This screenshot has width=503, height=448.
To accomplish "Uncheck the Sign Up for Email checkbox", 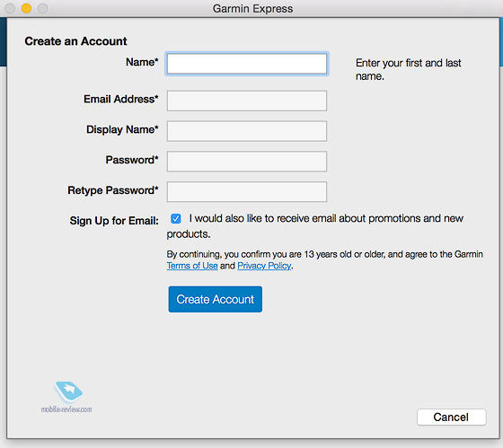I will pos(176,219).
